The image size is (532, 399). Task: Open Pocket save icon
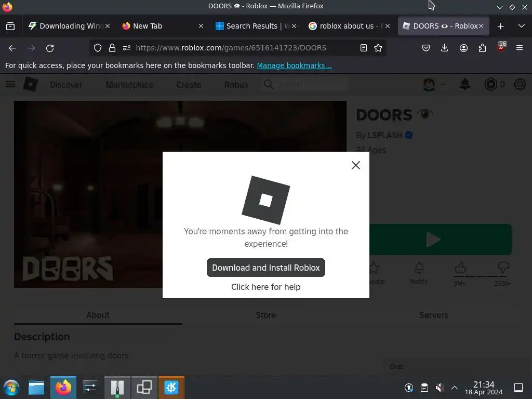(426, 48)
